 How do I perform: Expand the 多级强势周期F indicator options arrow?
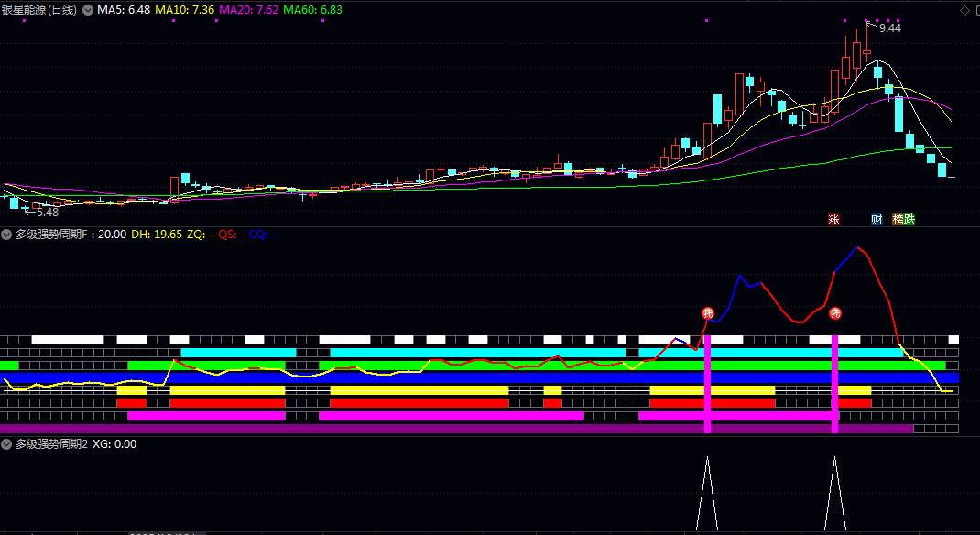[7, 235]
